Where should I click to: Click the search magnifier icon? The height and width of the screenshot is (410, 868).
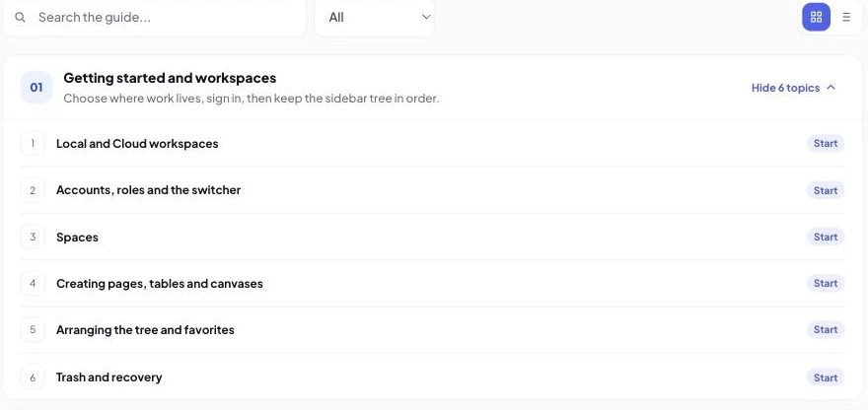pyautogui.click(x=20, y=17)
